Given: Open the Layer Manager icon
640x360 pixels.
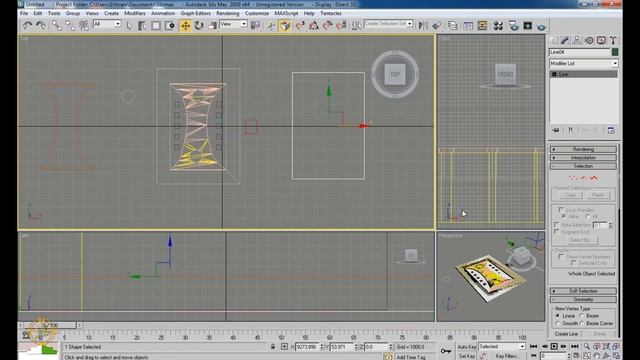Looking at the screenshot, I should (452, 26).
